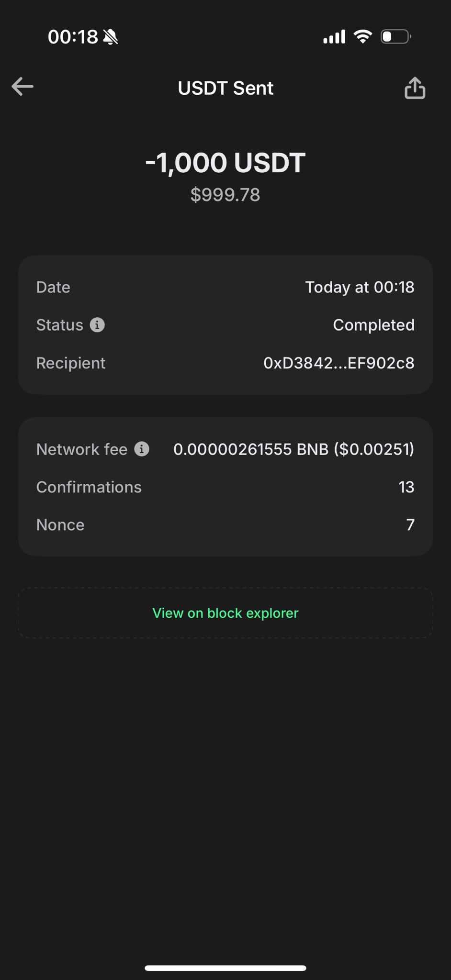Tap the -1,000 USDT amount
Viewport: 451px width, 980px height.
[x=225, y=163]
